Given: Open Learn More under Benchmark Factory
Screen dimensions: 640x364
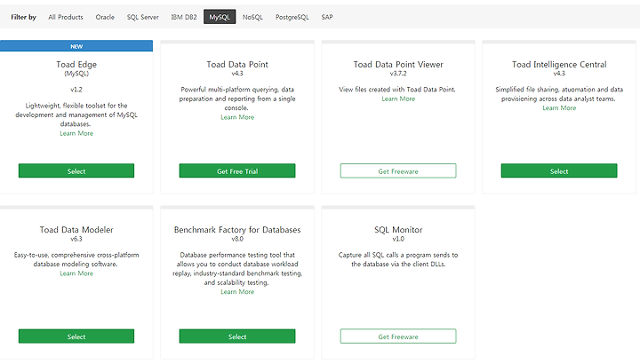Looking at the screenshot, I should tap(237, 292).
